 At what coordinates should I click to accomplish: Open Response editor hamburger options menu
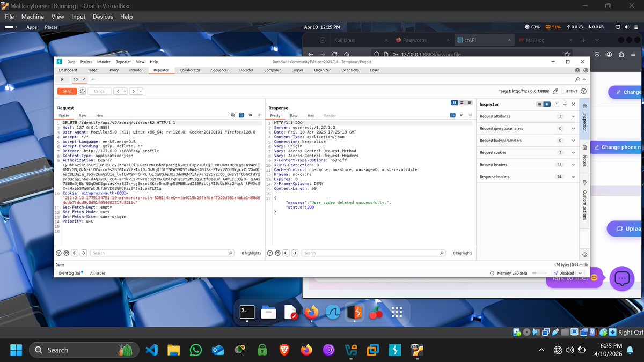pos(470,115)
